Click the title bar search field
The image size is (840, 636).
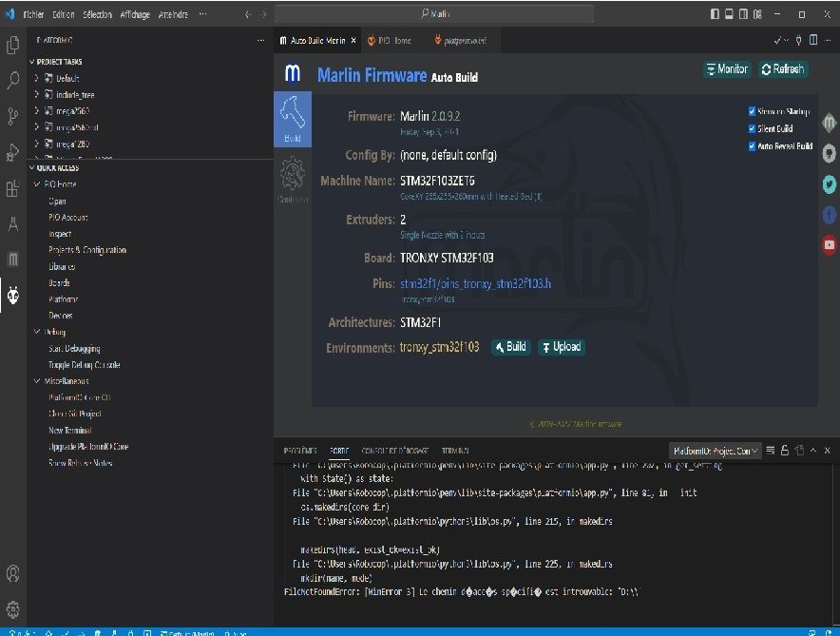[x=434, y=14]
